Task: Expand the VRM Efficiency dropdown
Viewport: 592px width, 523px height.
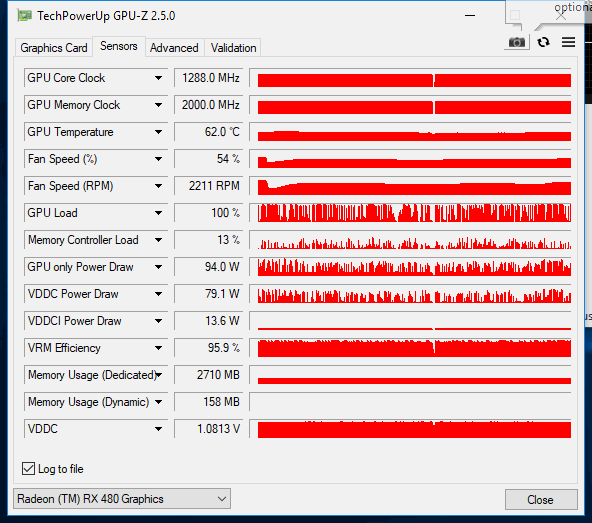Action: (x=158, y=348)
